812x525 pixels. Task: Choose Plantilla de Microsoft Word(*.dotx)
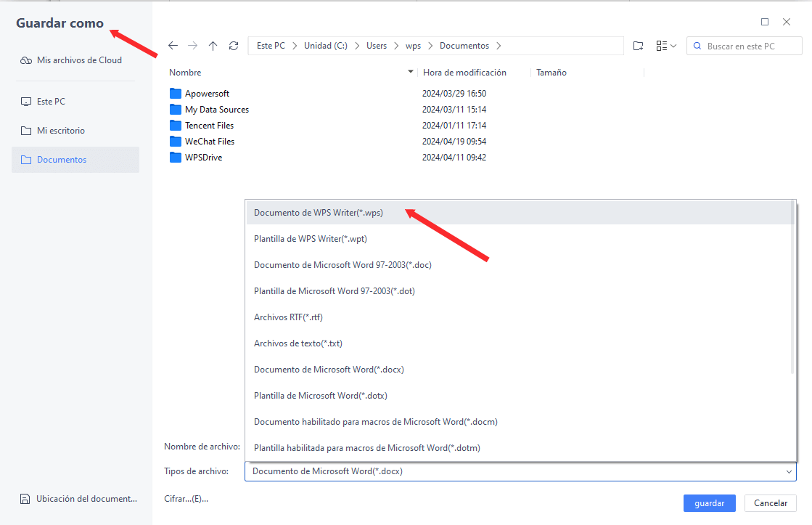(x=518, y=396)
